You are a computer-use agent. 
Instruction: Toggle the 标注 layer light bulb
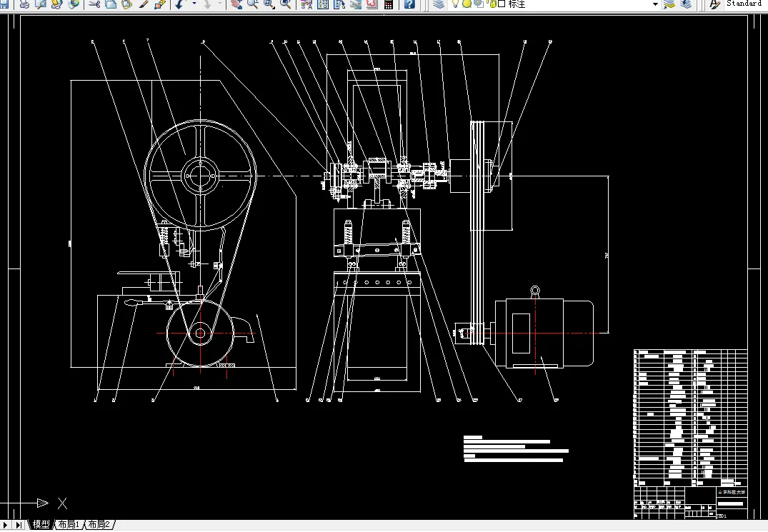click(456, 4)
